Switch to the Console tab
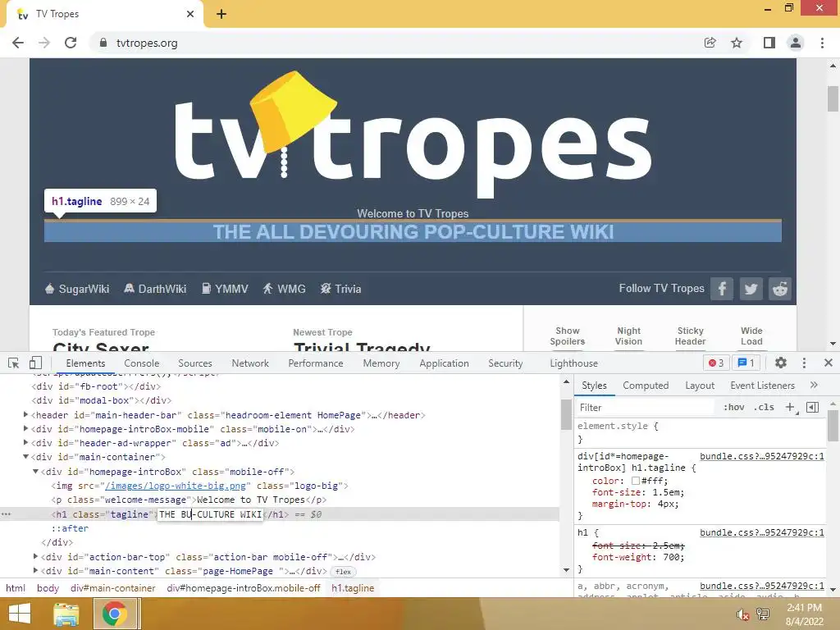The height and width of the screenshot is (630, 840). (x=141, y=363)
